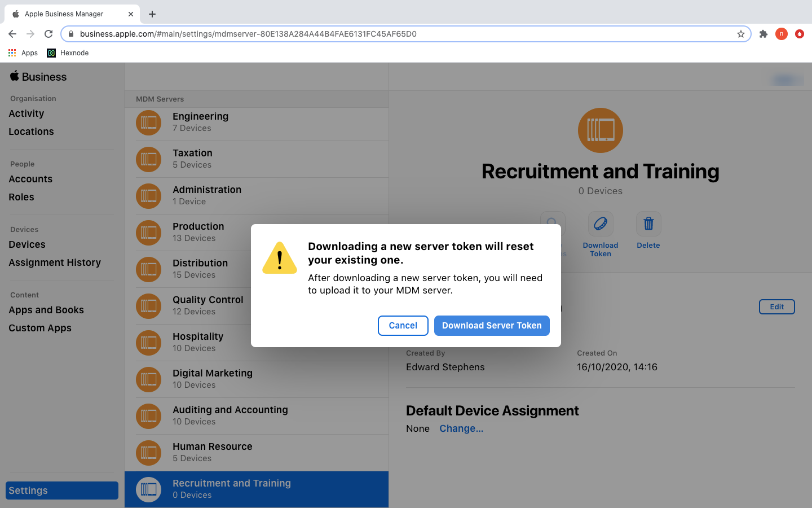Click the yellow warning icon in dialog

280,258
